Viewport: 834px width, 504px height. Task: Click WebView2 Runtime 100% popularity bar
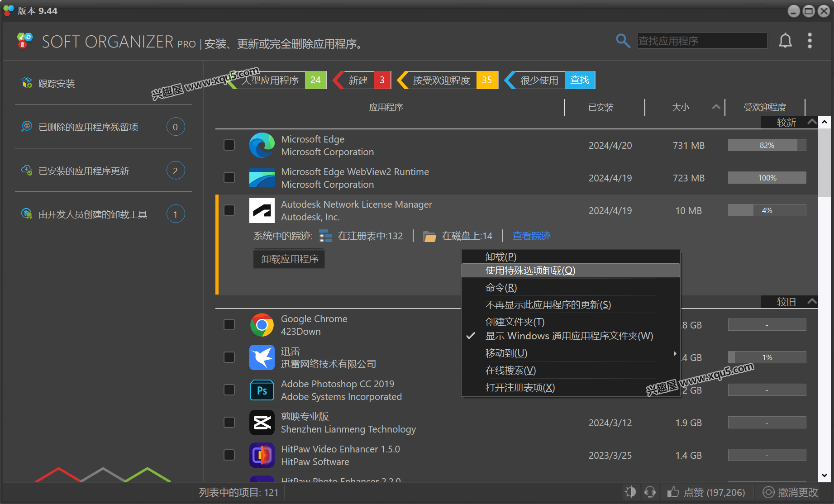[767, 178]
